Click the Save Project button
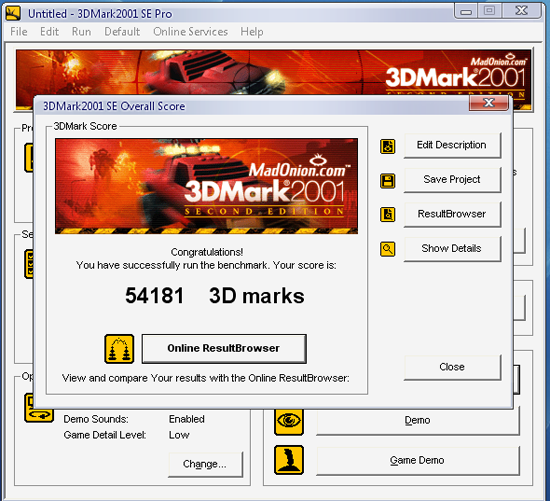 click(452, 180)
